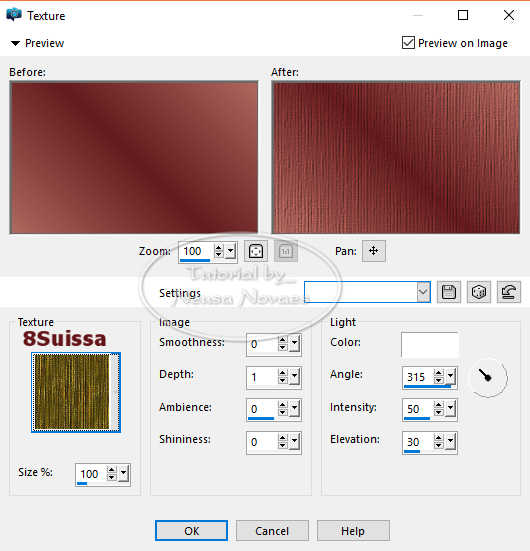Image resolution: width=530 pixels, height=551 pixels.
Task: Click the Texture dialog app icon
Action: pos(13,15)
